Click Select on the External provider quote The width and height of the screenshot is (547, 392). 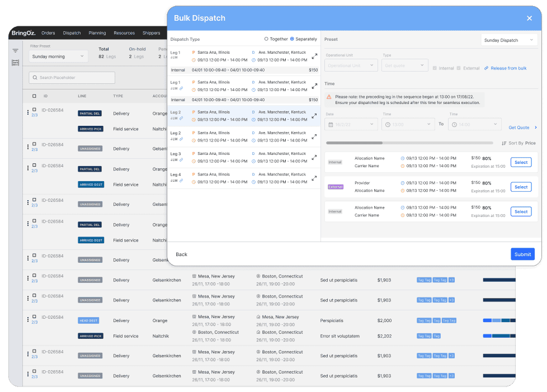[x=521, y=187]
